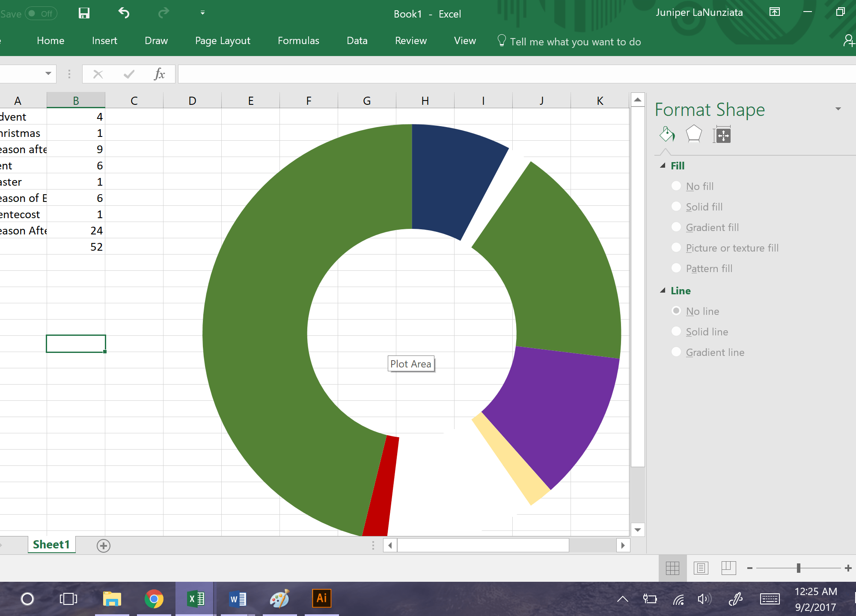The height and width of the screenshot is (616, 856).
Task: Open the Fill & Line paint bucket tab
Action: tap(667, 135)
